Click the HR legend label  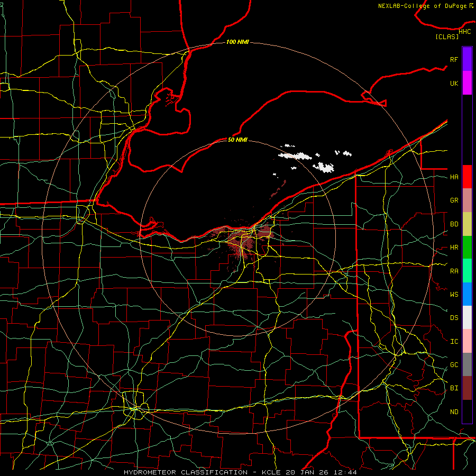(x=454, y=247)
